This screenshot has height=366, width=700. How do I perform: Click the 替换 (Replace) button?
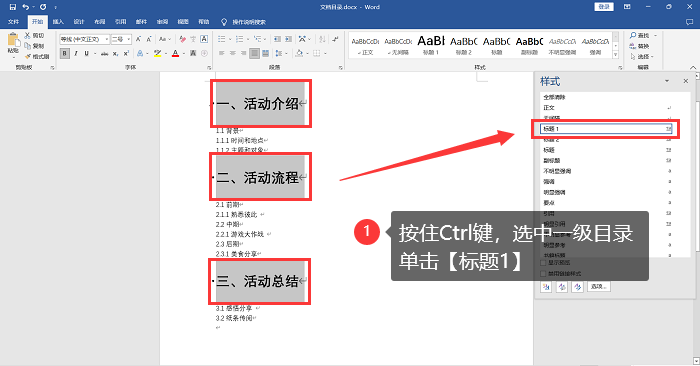[639, 46]
